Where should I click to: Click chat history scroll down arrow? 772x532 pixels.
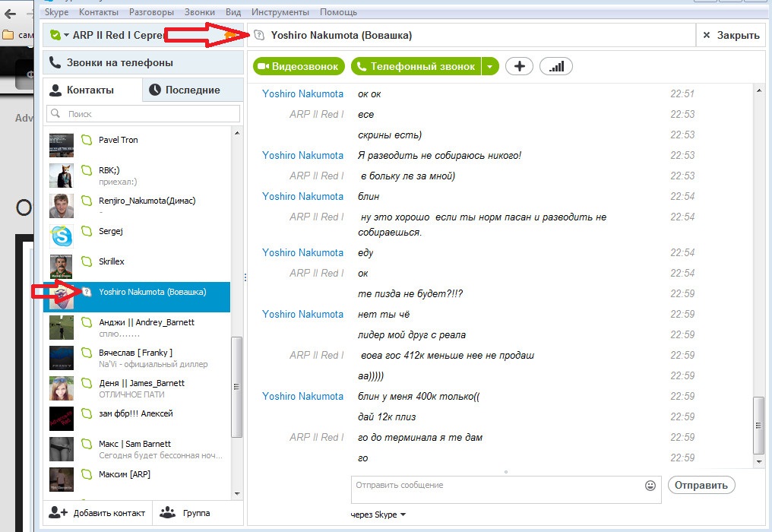pyautogui.click(x=759, y=462)
